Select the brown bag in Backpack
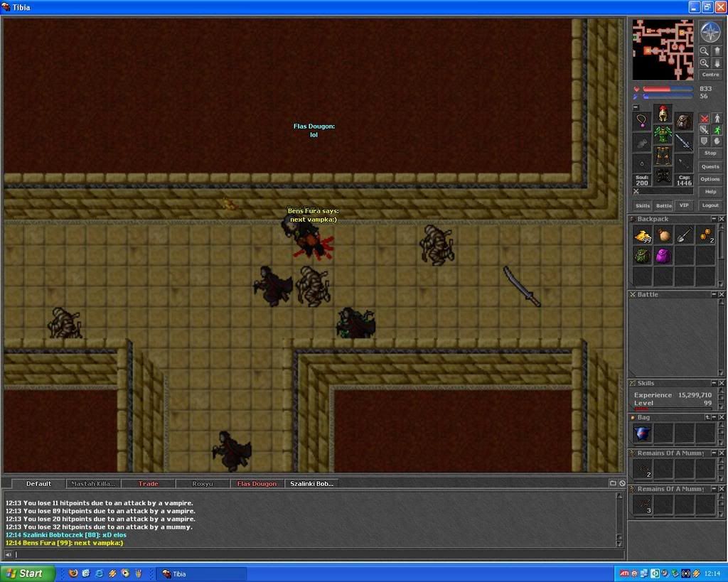 (x=663, y=235)
